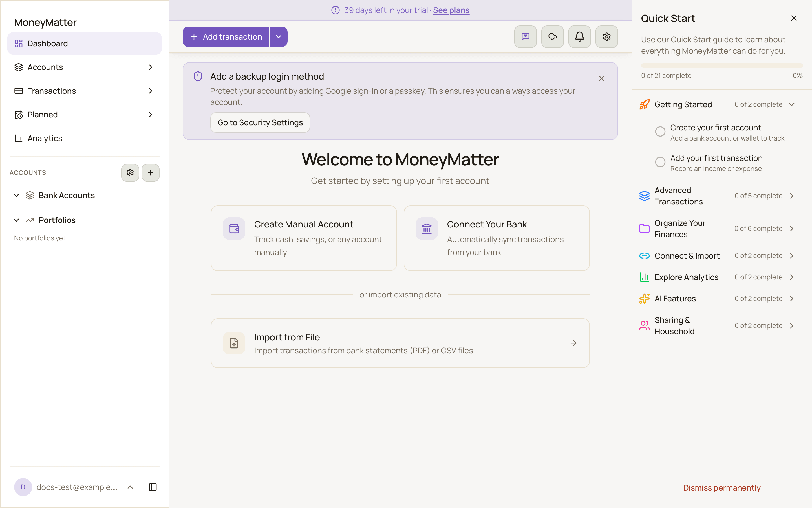Click the people icon beside Sharing & Household
Image resolution: width=812 pixels, height=508 pixels.
tap(644, 326)
